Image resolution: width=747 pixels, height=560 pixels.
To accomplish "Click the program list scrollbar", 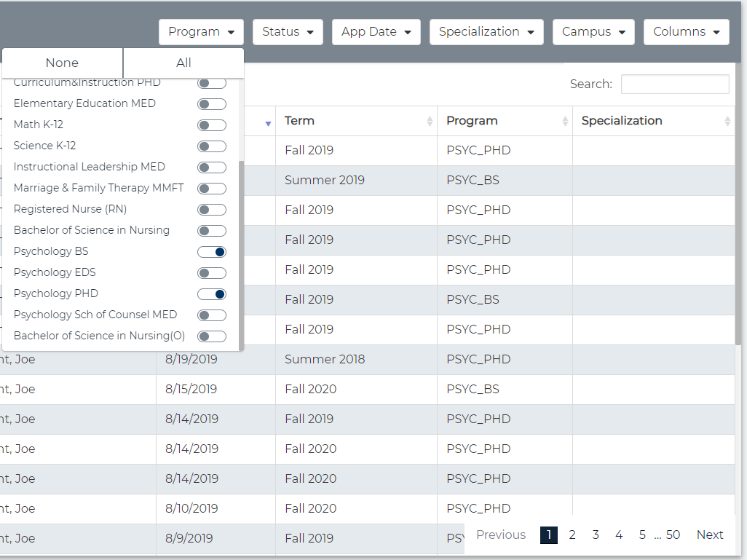I will (x=241, y=255).
